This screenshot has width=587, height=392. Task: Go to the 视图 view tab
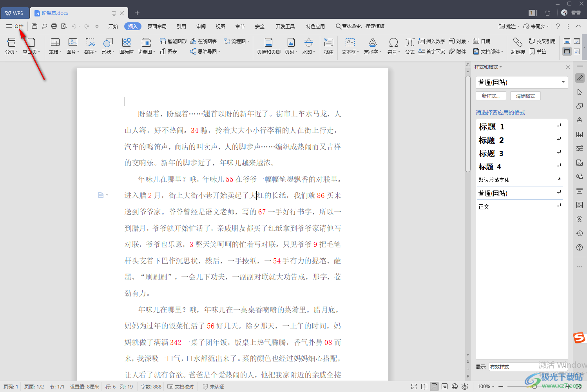[221, 26]
